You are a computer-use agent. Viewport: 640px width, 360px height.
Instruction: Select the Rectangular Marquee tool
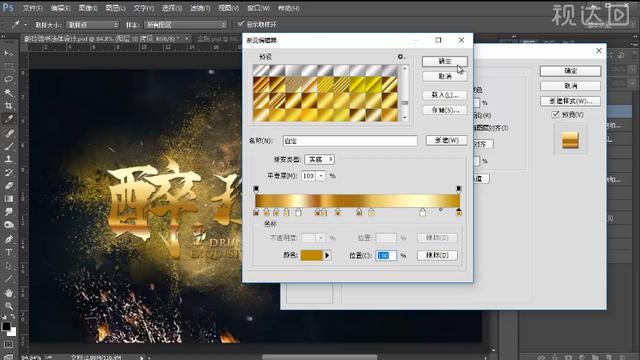pyautogui.click(x=8, y=66)
